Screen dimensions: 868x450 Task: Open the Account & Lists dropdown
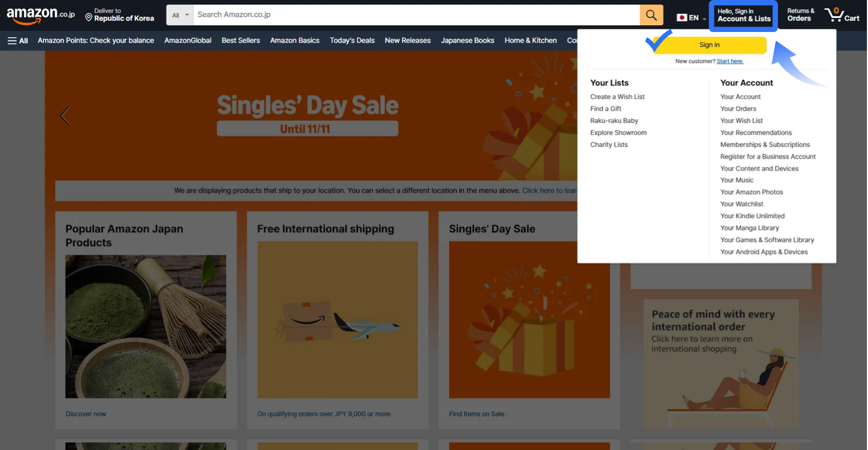point(743,15)
